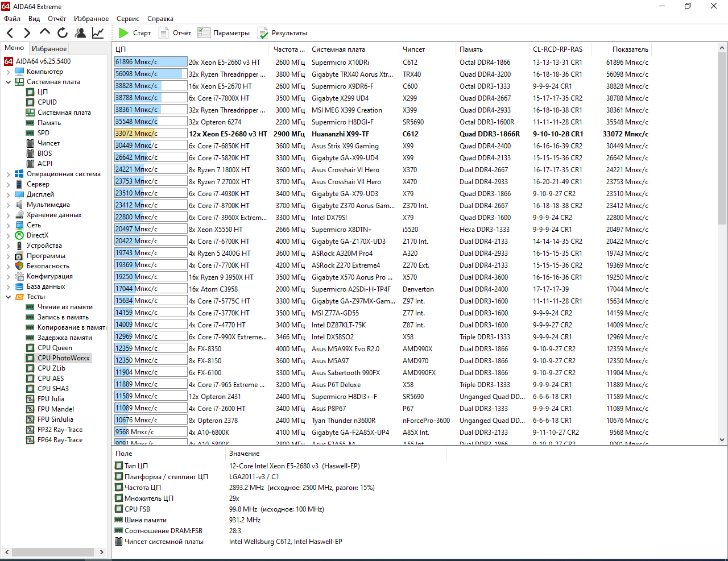
Task: Expand the Конфигурация tree node
Action: coord(8,276)
